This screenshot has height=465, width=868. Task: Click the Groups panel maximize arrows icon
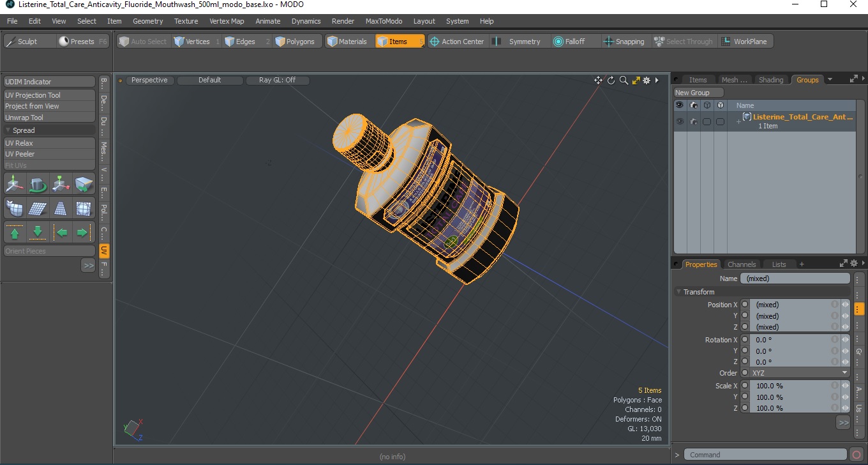(x=854, y=79)
